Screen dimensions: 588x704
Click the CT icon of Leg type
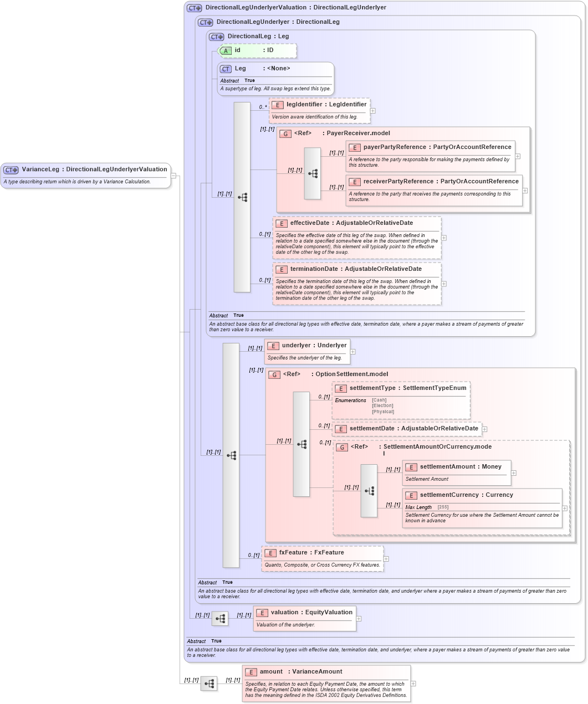click(x=226, y=69)
